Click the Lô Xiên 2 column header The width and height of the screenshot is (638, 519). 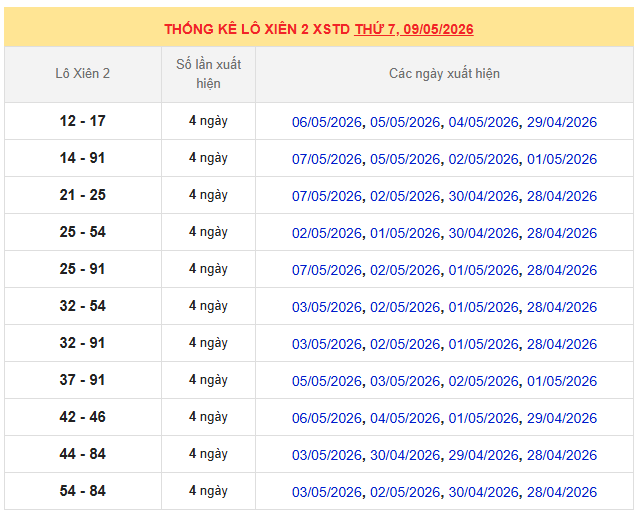tap(83, 74)
